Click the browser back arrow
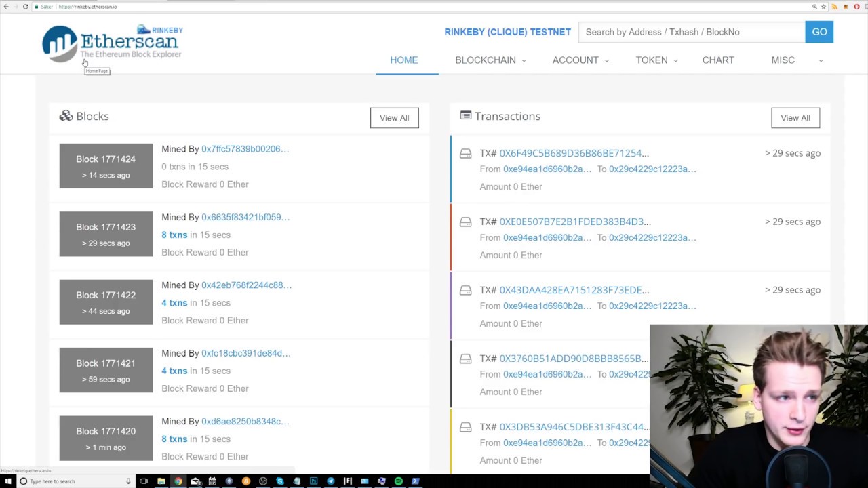 coord(6,7)
